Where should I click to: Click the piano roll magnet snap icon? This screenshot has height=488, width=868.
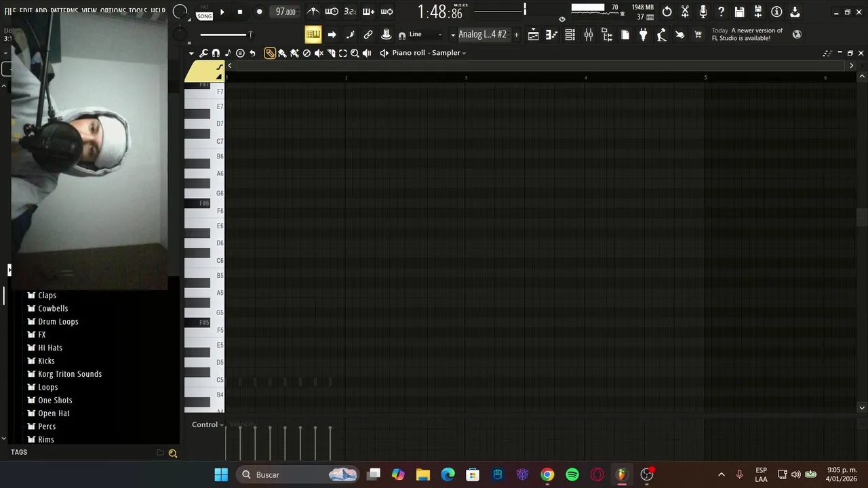click(216, 53)
